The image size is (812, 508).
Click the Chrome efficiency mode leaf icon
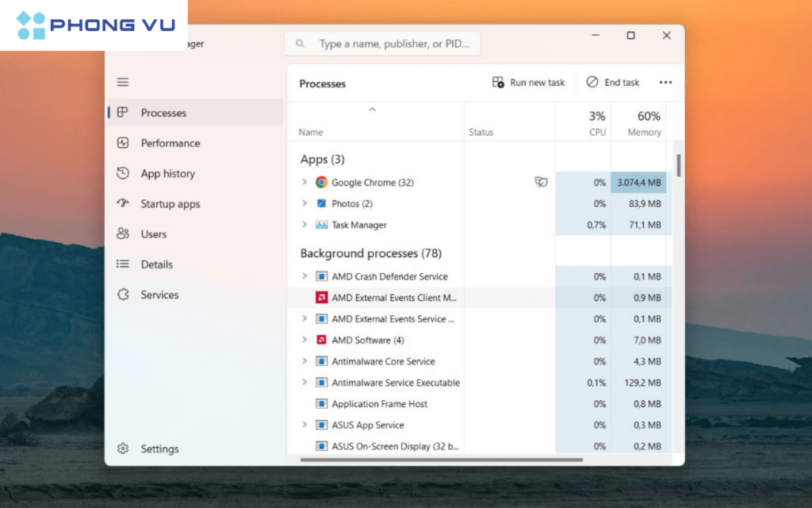tap(541, 183)
